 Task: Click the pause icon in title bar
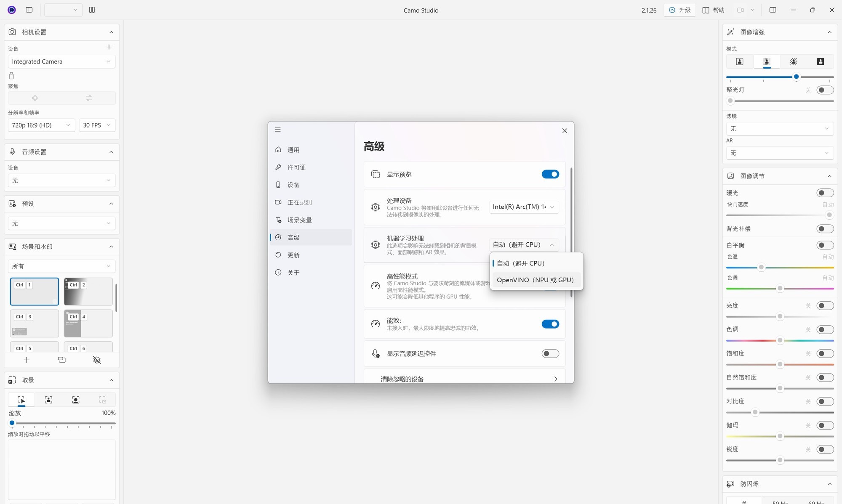(x=92, y=10)
